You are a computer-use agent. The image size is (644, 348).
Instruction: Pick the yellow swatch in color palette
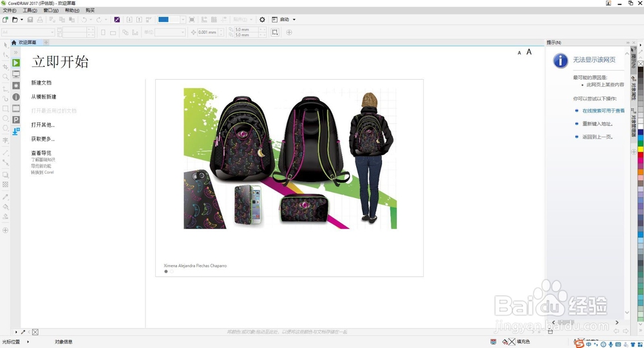pos(640,149)
